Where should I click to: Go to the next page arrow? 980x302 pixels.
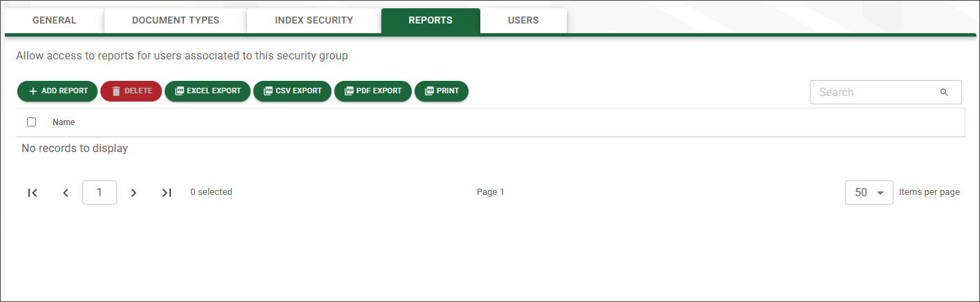click(134, 193)
